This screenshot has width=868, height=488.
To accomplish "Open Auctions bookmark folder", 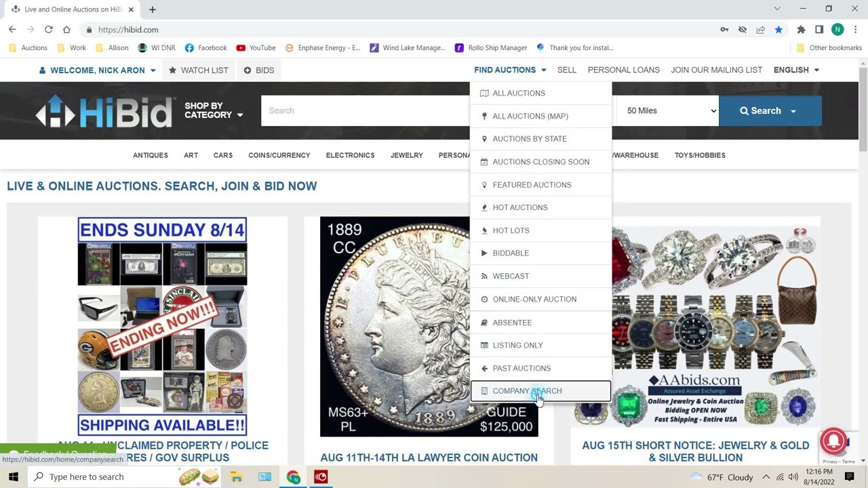I will pyautogui.click(x=28, y=48).
